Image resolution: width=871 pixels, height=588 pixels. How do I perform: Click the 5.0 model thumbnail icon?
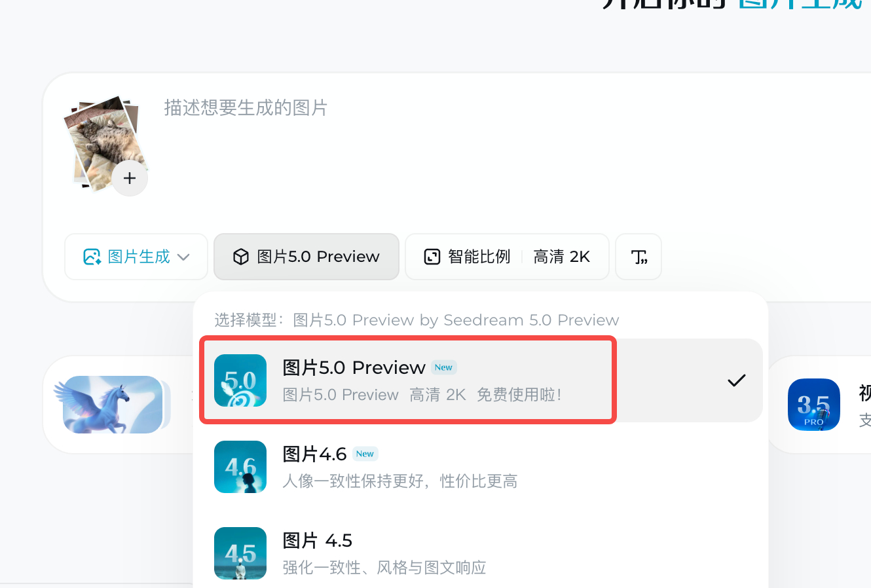(x=240, y=380)
